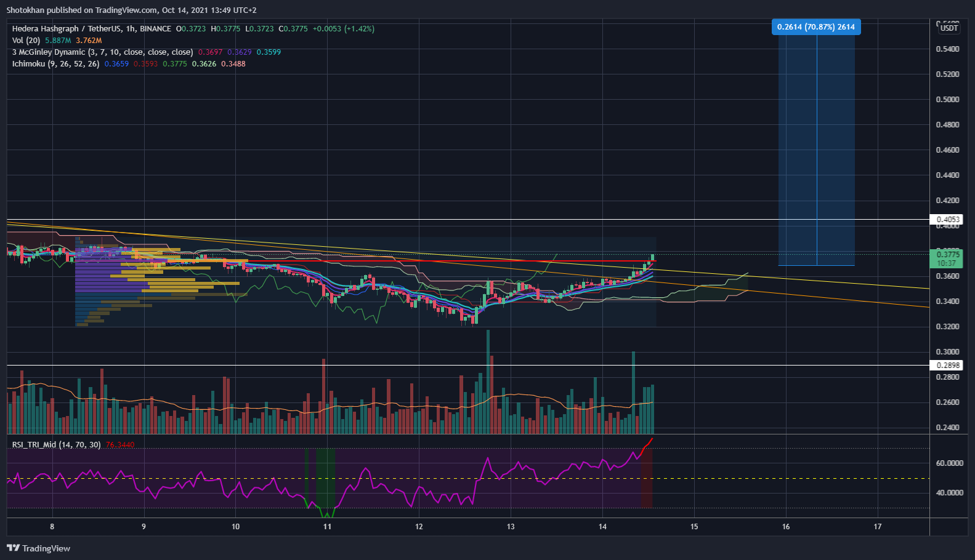
Task: Click the USDT currency label on price axis
Action: 949,28
